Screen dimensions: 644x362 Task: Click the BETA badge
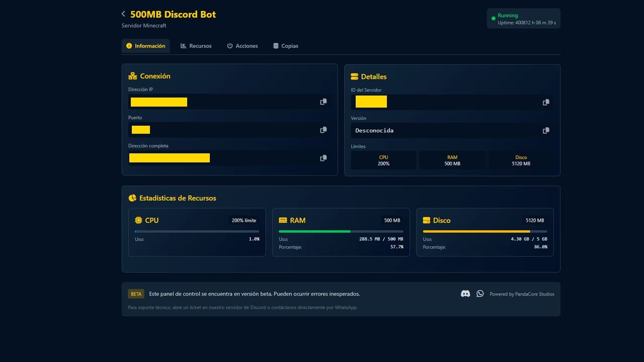pos(136,294)
